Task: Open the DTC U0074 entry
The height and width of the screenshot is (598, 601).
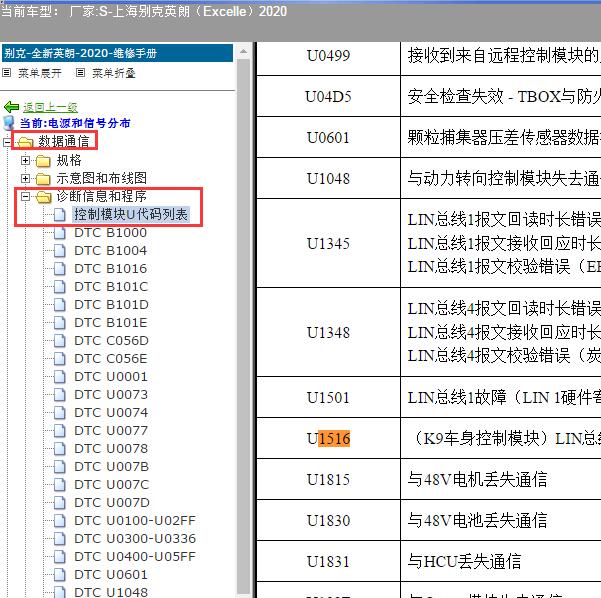Action: tap(111, 413)
